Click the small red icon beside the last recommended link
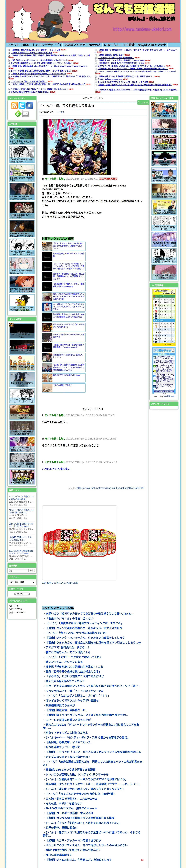 142,860
